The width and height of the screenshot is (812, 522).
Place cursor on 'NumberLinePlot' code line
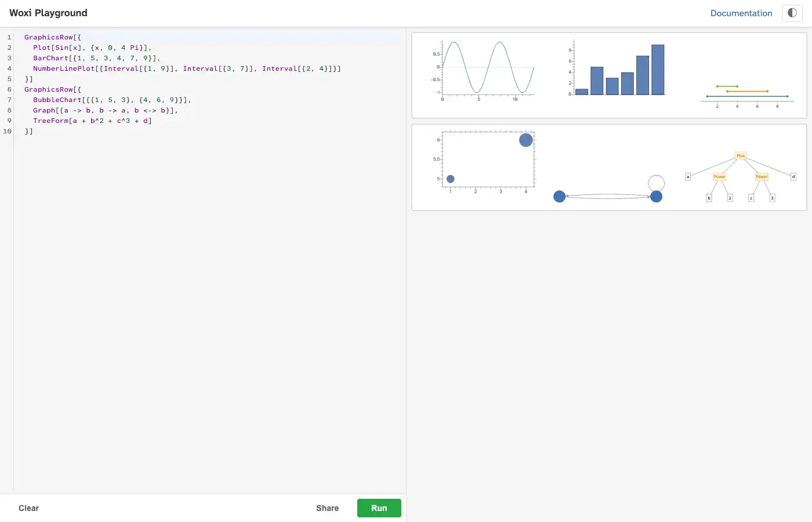point(187,68)
